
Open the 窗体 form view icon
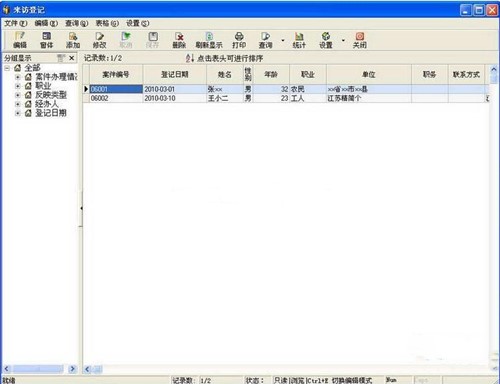(x=46, y=40)
